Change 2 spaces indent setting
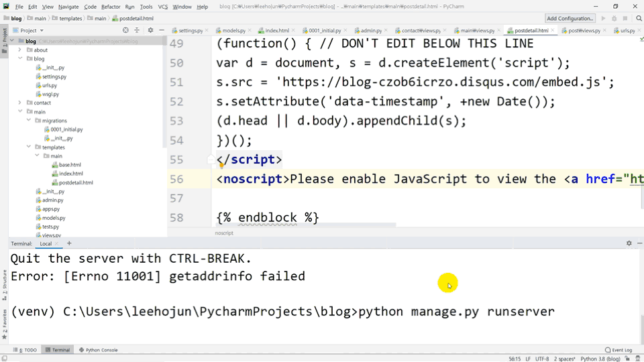The height and width of the screenshot is (362, 644). coord(565,359)
